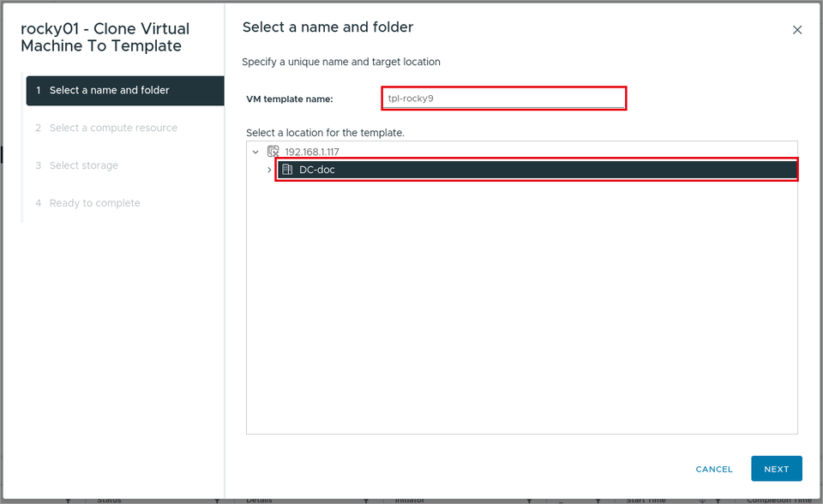Open the Details column filter icon

click(x=366, y=501)
